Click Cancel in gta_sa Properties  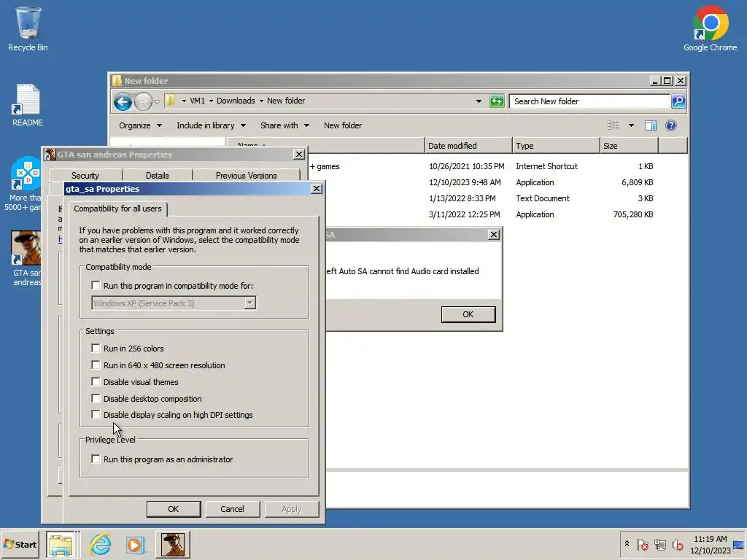click(x=232, y=509)
